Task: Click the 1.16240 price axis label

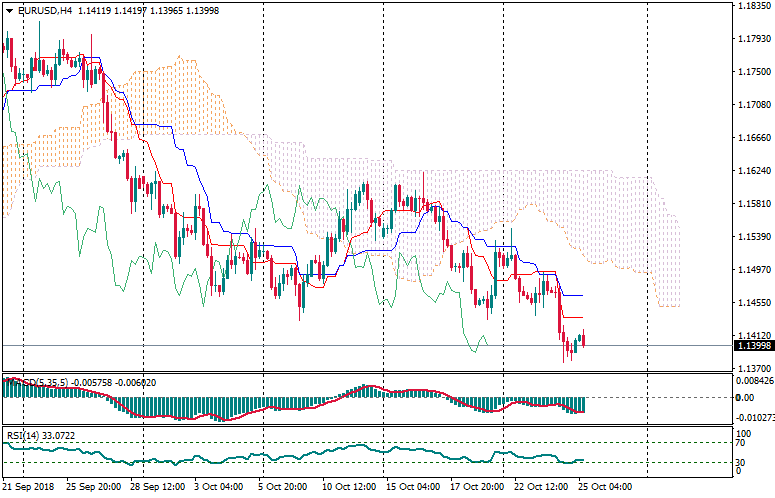Action: point(753,171)
